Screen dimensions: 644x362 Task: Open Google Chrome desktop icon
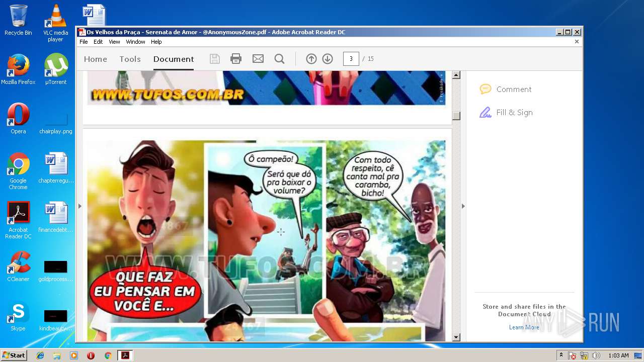18,171
